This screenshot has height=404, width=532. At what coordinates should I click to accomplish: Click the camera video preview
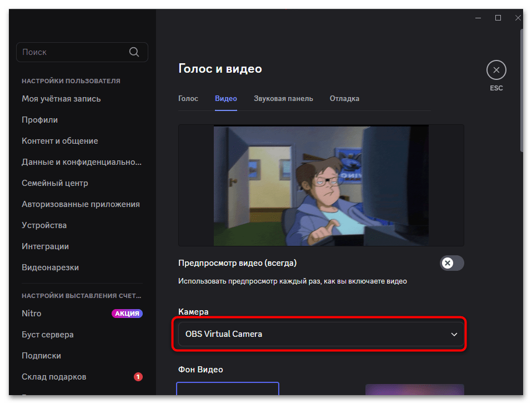pyautogui.click(x=321, y=185)
